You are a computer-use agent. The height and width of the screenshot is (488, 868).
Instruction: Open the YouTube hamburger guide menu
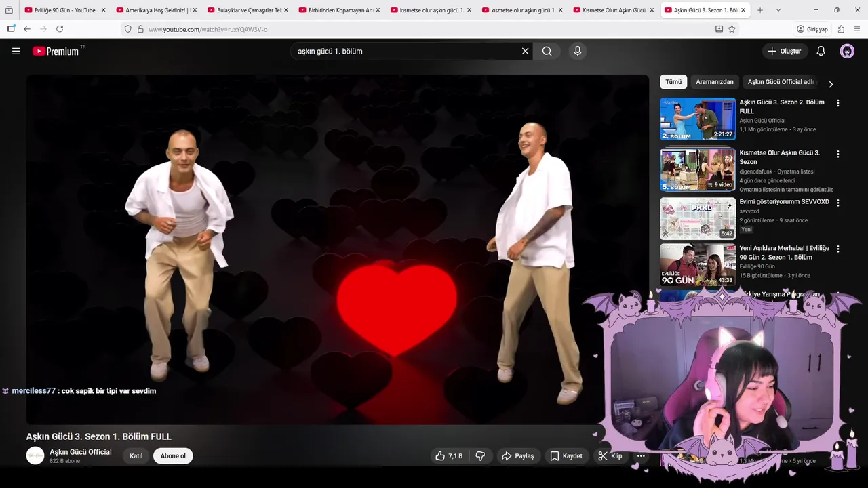coord(16,51)
